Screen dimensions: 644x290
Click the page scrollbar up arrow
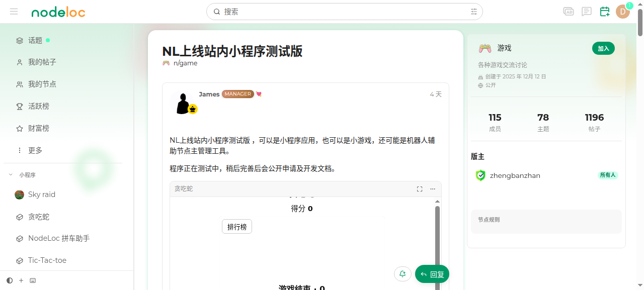pos(640,4)
